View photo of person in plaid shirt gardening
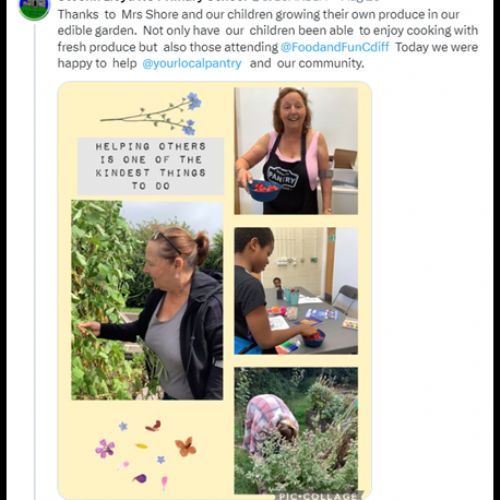The width and height of the screenshot is (500, 500). tap(296, 430)
